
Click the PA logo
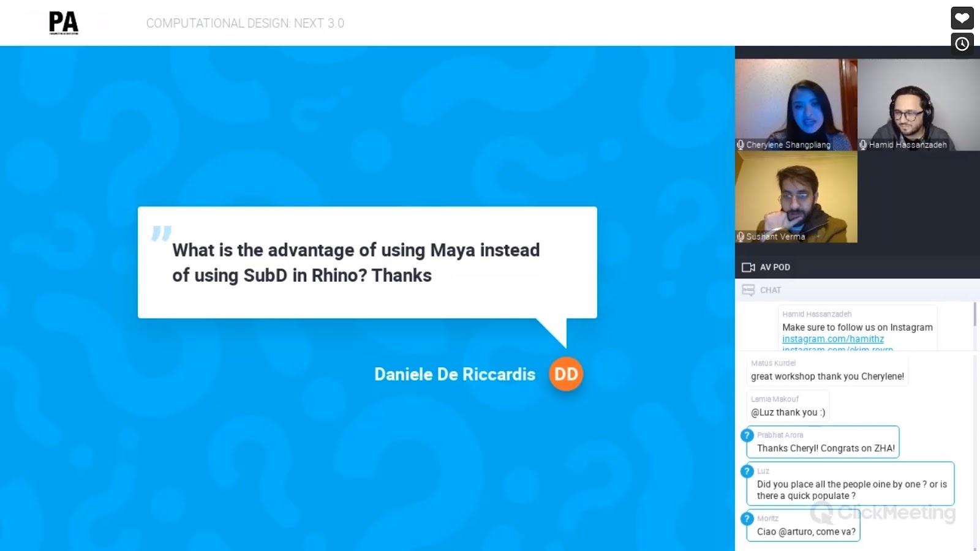pos(64,23)
